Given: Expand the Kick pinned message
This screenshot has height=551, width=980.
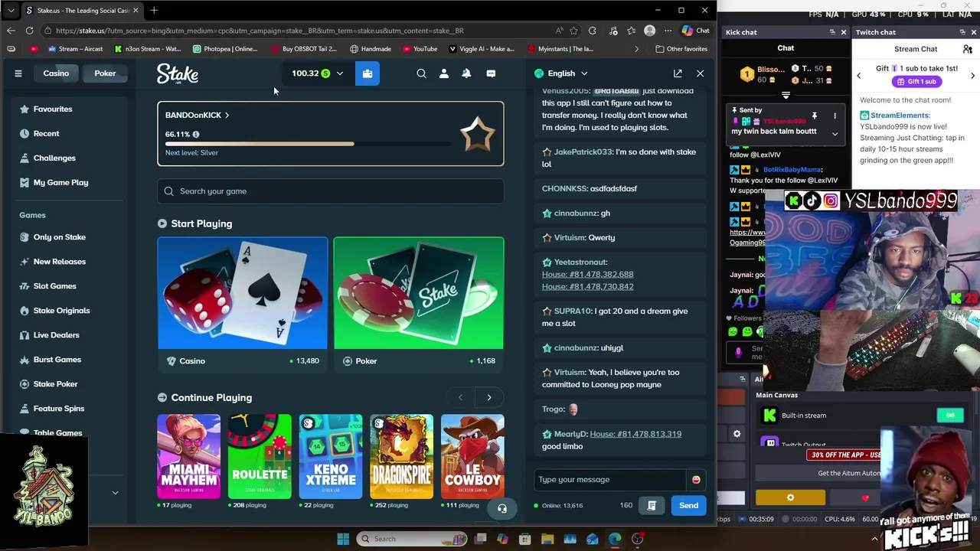Looking at the screenshot, I should click(x=835, y=133).
